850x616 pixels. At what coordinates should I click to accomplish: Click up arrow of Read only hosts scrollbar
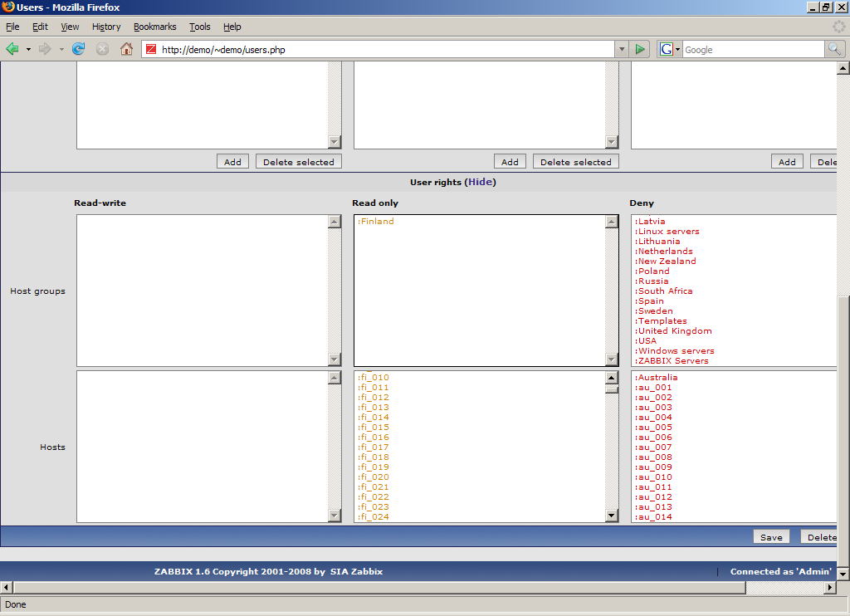(x=612, y=378)
